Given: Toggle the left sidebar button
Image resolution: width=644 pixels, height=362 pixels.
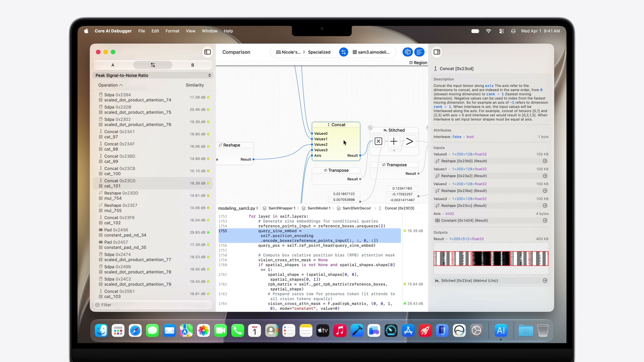Looking at the screenshot, I should coord(208,52).
